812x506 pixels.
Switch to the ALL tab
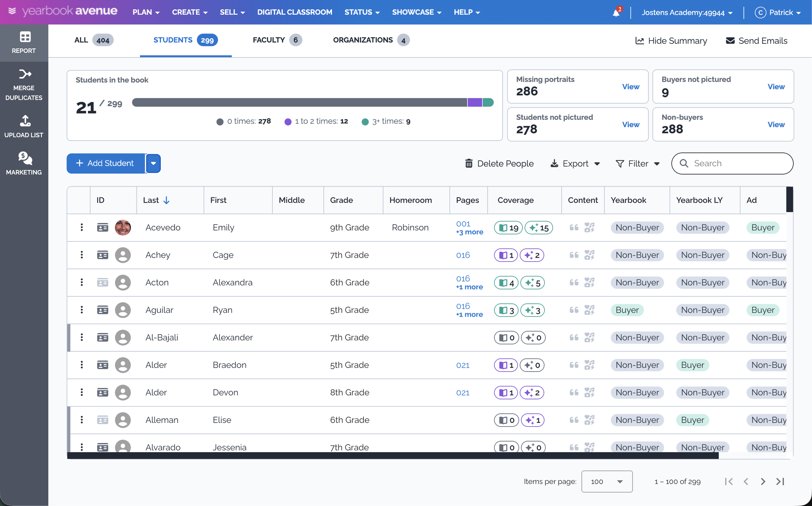(94, 40)
